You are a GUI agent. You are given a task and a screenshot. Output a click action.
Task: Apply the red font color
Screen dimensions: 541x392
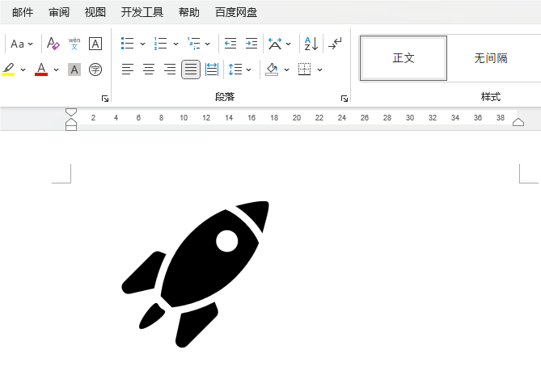41,70
